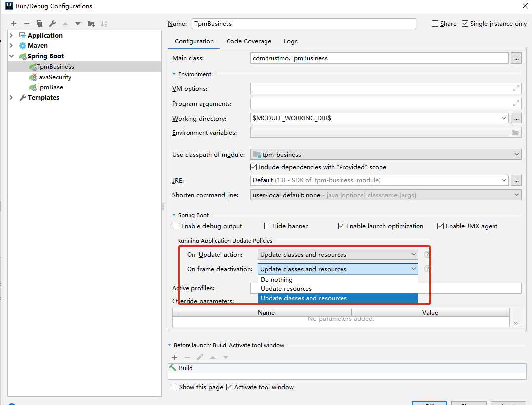
Task: Toggle Enable launch optimization checkbox
Action: pos(342,226)
